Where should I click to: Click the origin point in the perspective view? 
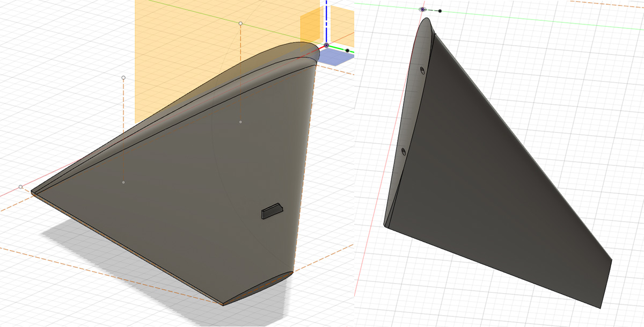click(326, 45)
